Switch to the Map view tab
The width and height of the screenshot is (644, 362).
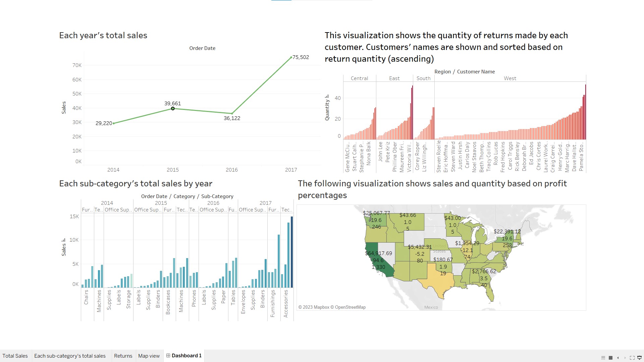tap(149, 356)
